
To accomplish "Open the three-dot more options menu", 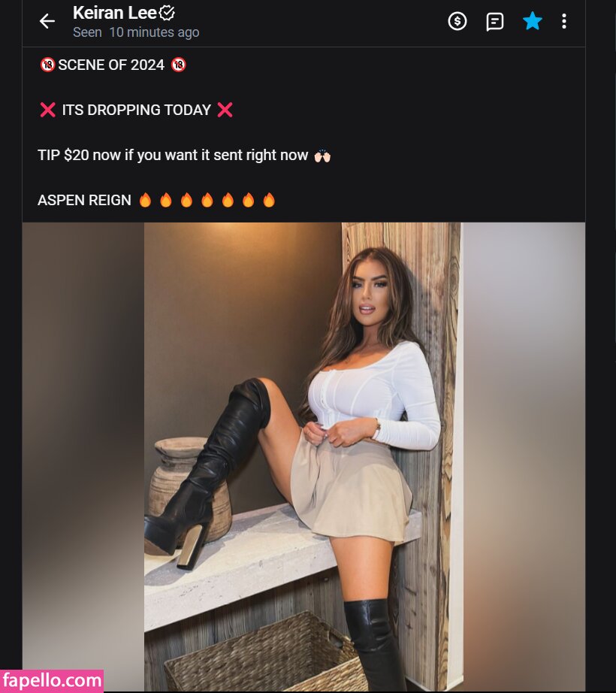I will (564, 21).
